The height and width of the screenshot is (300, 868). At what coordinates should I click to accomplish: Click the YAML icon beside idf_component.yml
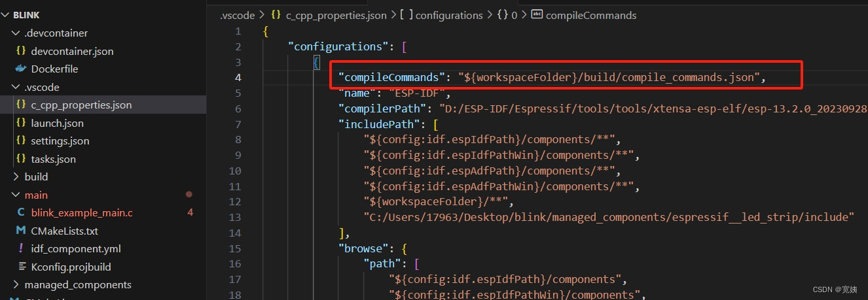point(20,248)
